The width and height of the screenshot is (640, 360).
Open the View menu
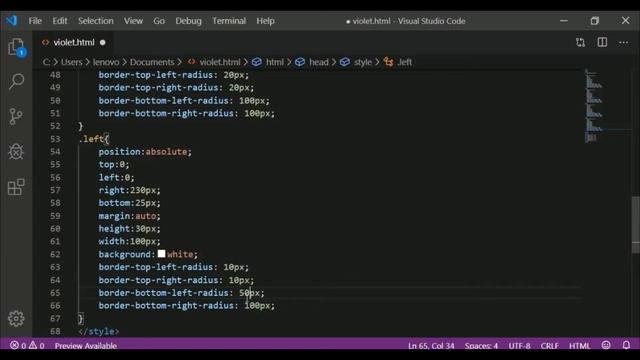point(133,21)
